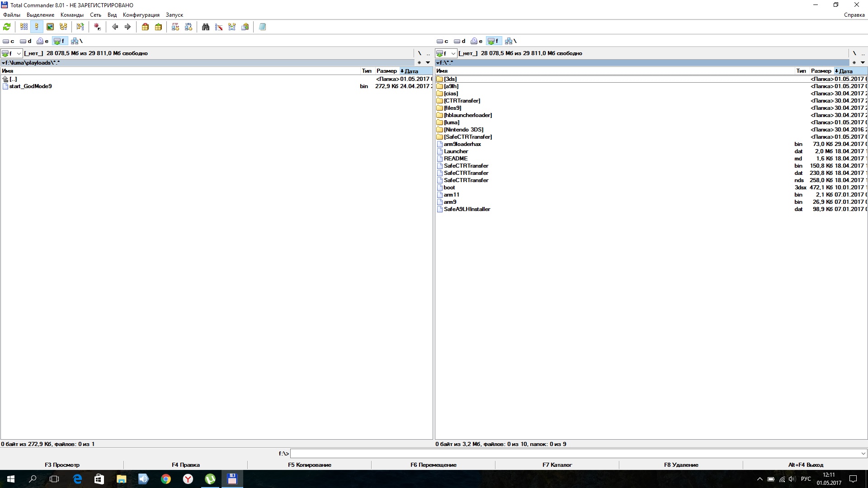Viewport: 868px width, 488px height.
Task: Switch to brief file names view
Action: 24,27
